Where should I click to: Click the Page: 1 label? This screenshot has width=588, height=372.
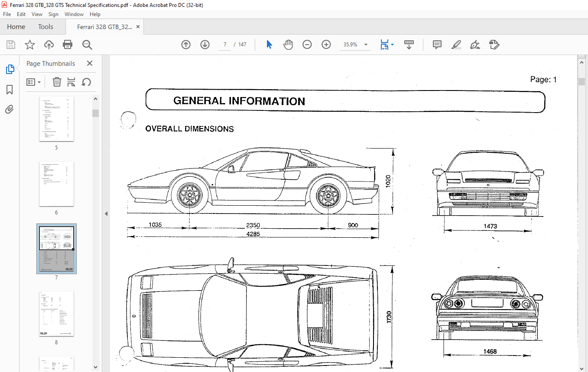[x=543, y=79]
